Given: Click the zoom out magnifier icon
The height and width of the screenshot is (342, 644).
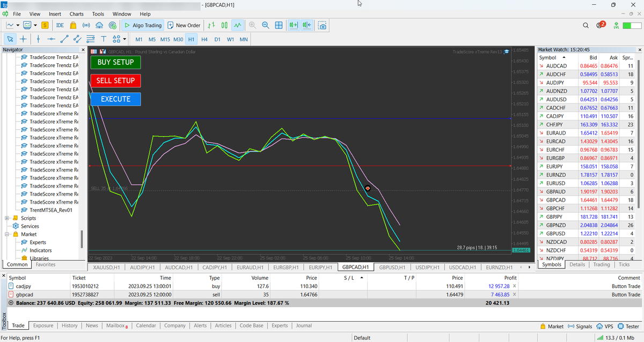Looking at the screenshot, I should point(266,25).
